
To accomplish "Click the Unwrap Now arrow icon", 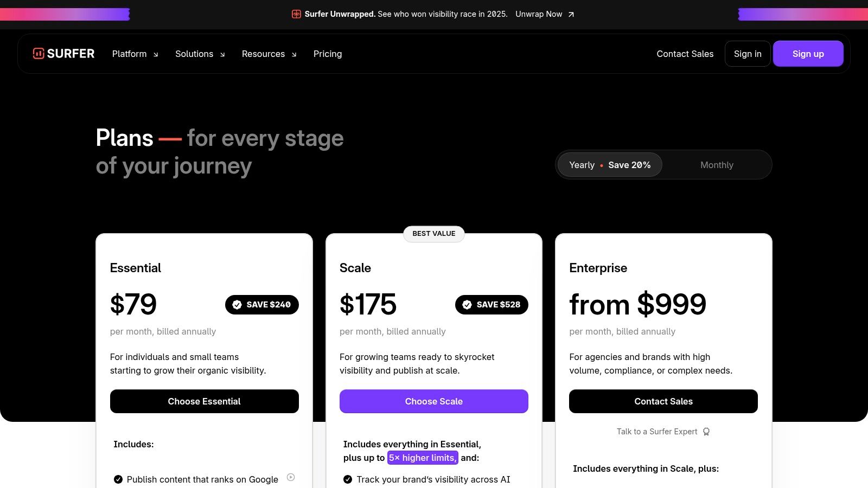I will 570,15.
